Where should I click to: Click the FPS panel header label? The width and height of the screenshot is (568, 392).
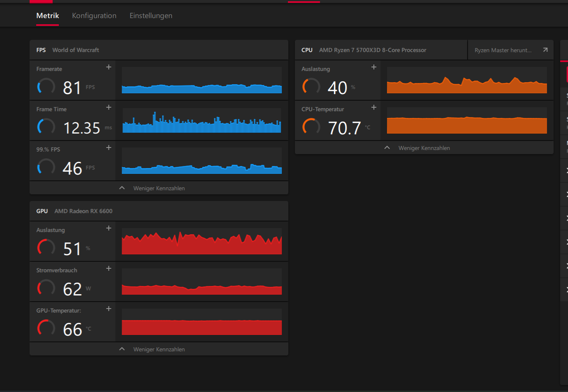[41, 50]
